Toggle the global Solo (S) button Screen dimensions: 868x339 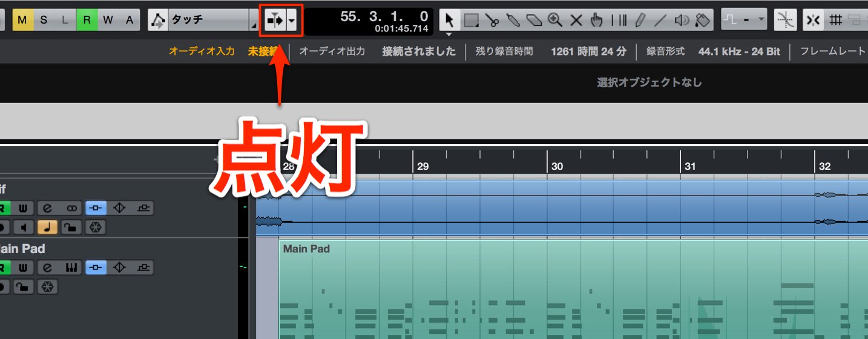tap(44, 20)
